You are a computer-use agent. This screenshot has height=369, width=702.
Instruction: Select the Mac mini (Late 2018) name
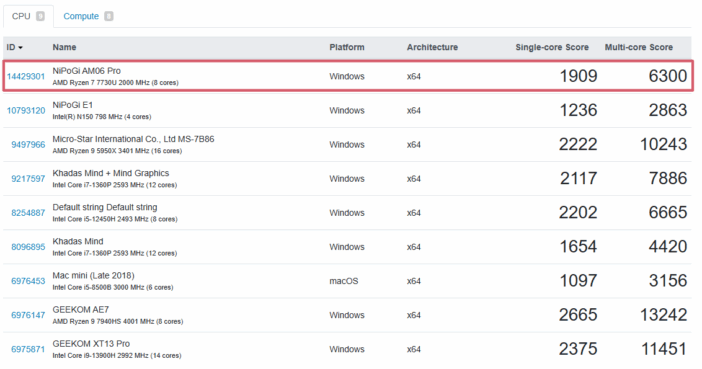[x=93, y=275]
